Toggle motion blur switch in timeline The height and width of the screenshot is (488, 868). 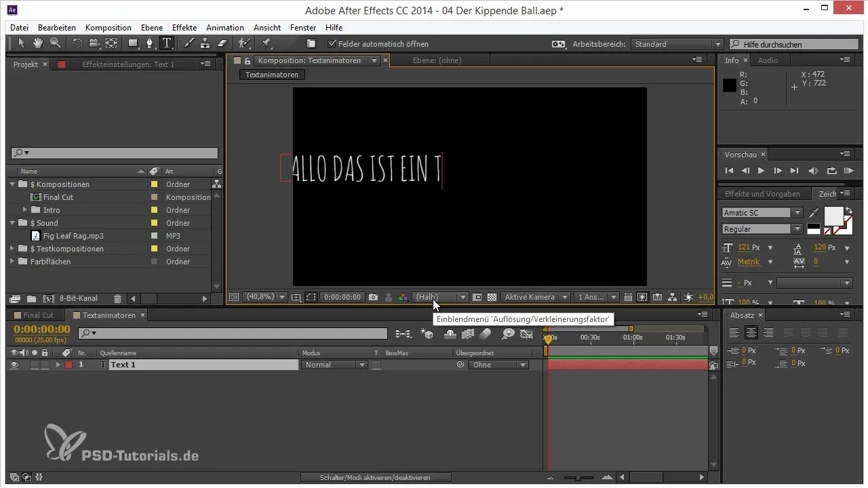[485, 333]
